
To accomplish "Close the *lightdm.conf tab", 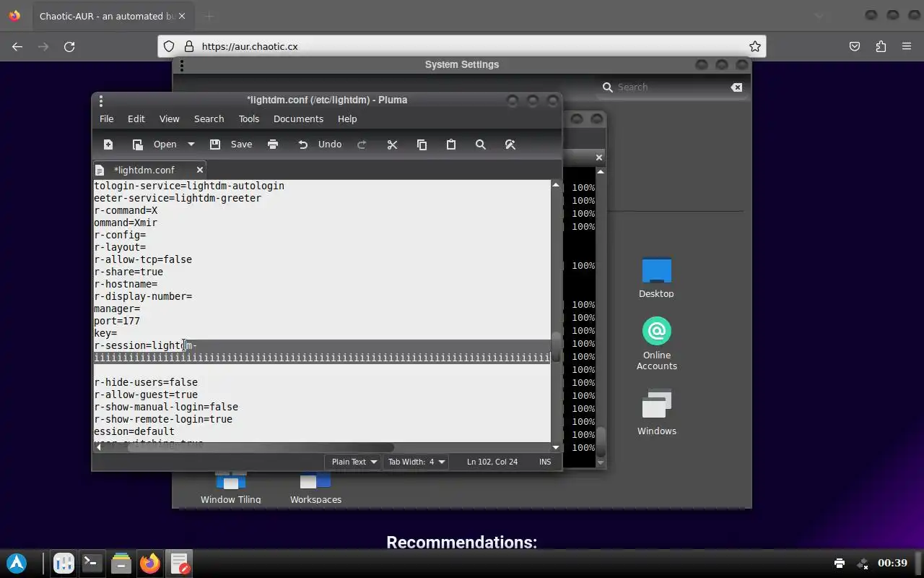I will coord(200,170).
